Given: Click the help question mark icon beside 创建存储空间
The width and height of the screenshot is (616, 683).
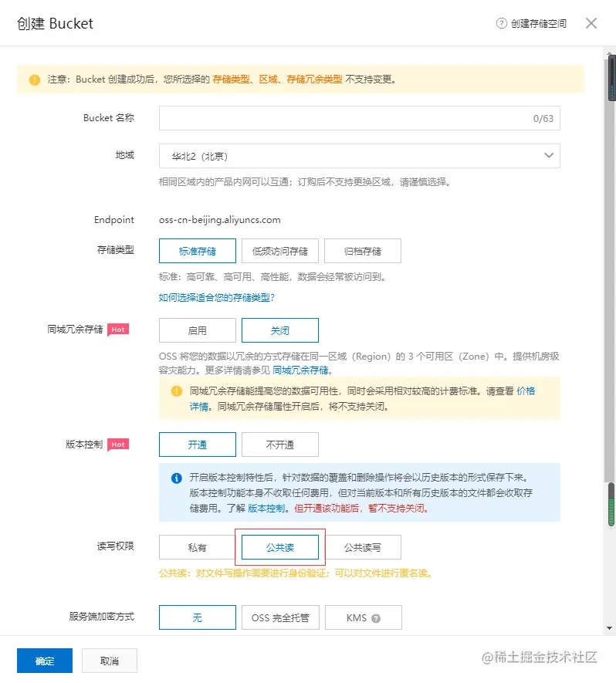Looking at the screenshot, I should [x=502, y=23].
